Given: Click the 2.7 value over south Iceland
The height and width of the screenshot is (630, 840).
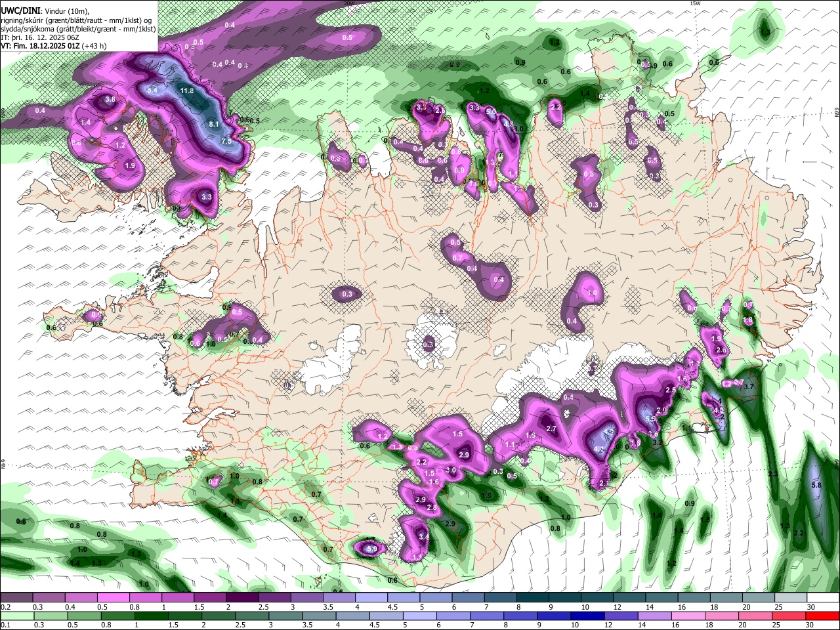Looking at the screenshot, I should 551,429.
